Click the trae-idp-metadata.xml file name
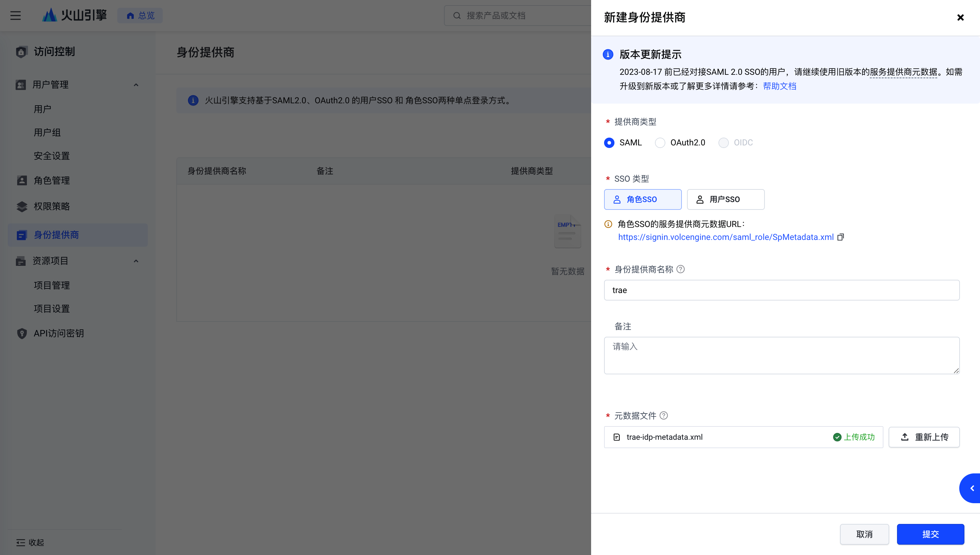 click(665, 437)
